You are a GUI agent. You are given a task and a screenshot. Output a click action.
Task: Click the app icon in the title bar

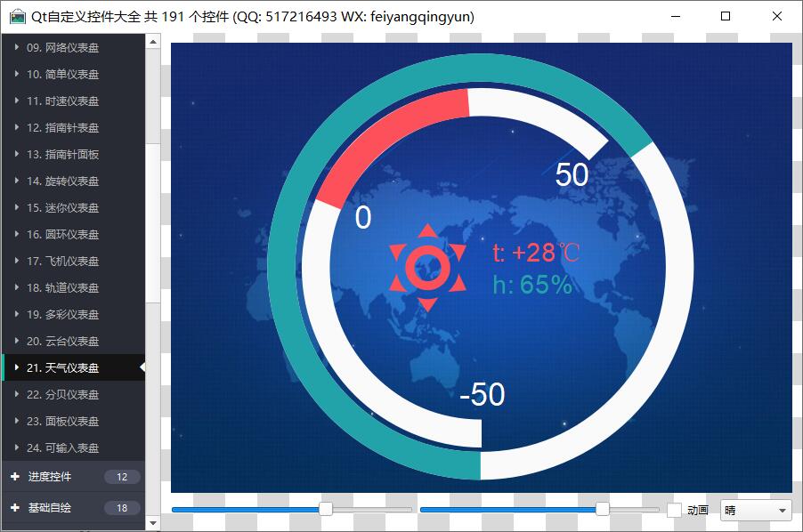coord(17,17)
